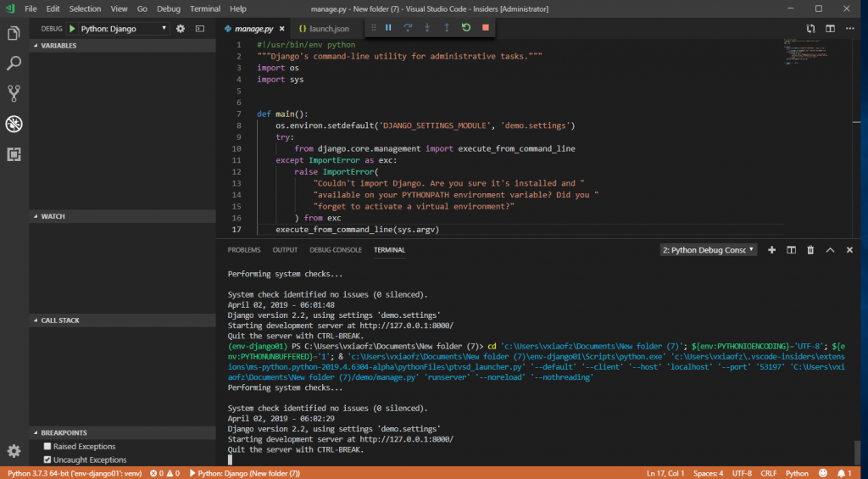Pause the debug session
The image size is (868, 479).
[x=388, y=28]
